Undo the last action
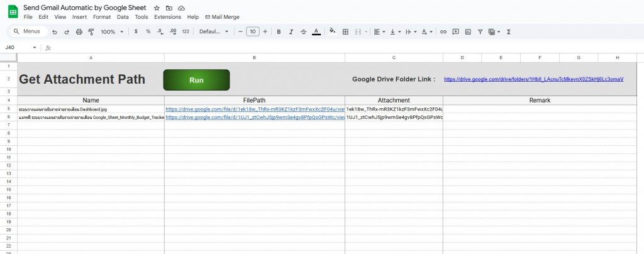 [55, 31]
